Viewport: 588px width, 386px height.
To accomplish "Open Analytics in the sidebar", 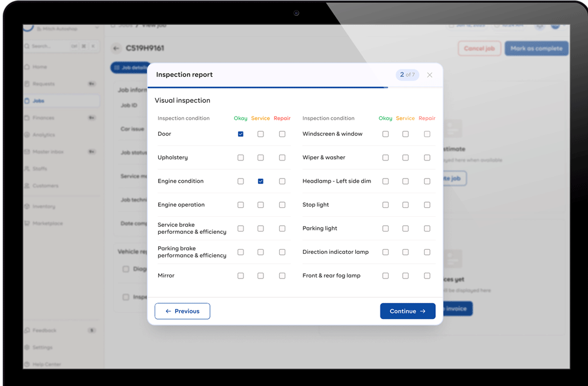I will click(x=44, y=135).
